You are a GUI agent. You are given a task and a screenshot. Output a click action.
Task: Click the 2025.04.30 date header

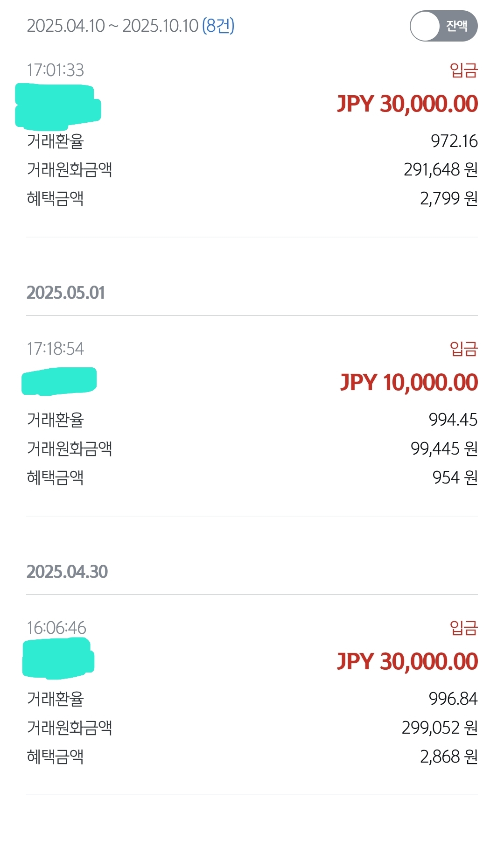[x=67, y=572]
